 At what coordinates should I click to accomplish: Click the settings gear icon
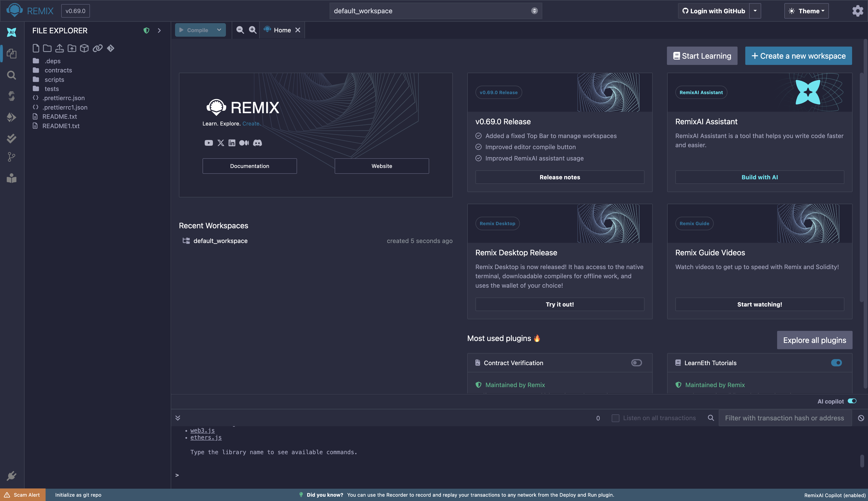click(857, 11)
